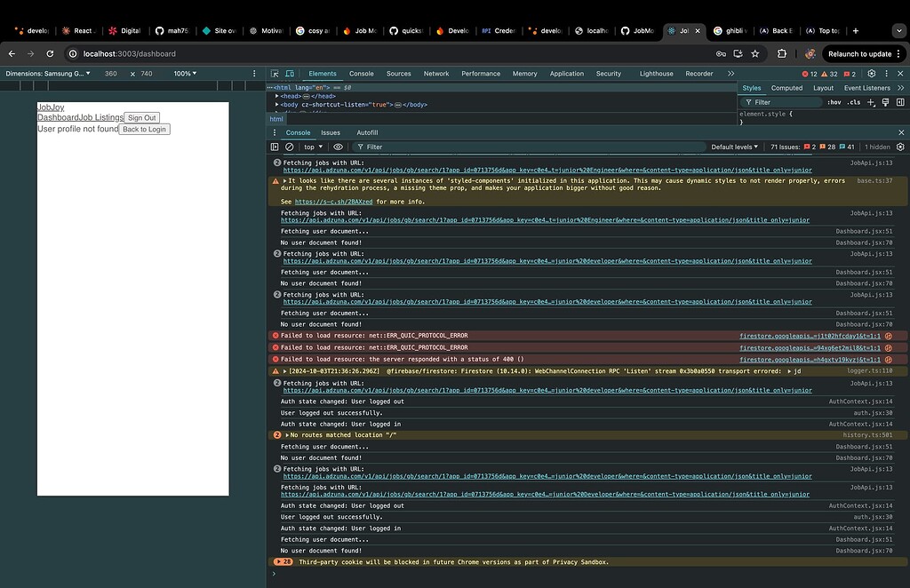The image size is (910, 588).
Task: Open the Issues tab in the console drawer
Action: click(331, 131)
